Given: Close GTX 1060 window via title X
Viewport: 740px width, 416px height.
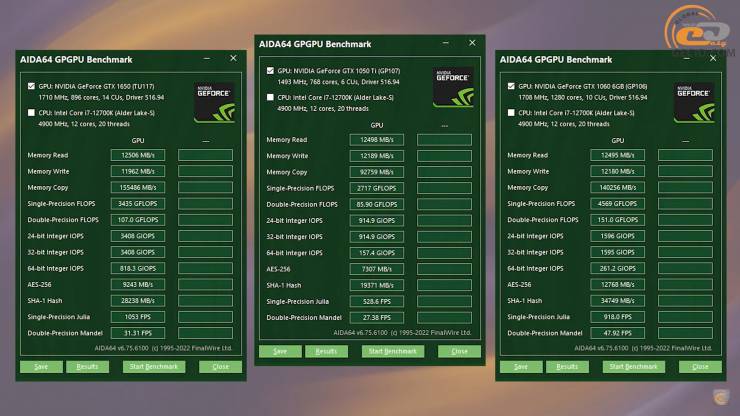Looking at the screenshot, I should point(713,58).
